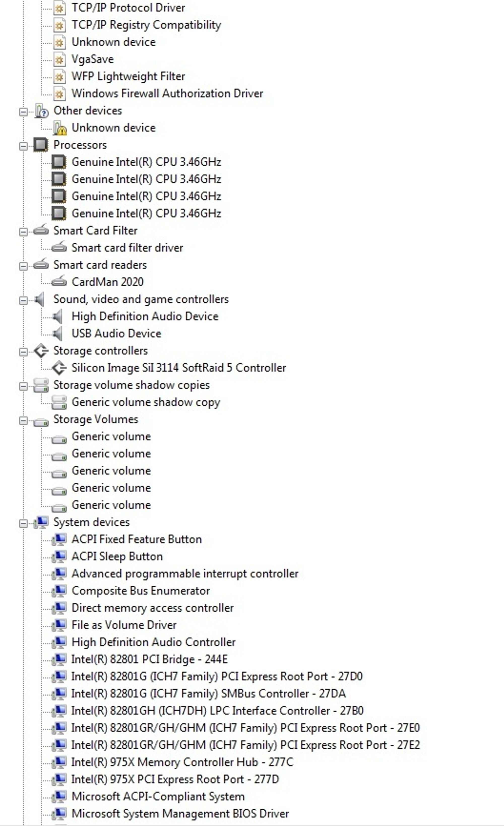Select High Definition Audio Device
Screen dimensions: 504x826
click(x=145, y=316)
